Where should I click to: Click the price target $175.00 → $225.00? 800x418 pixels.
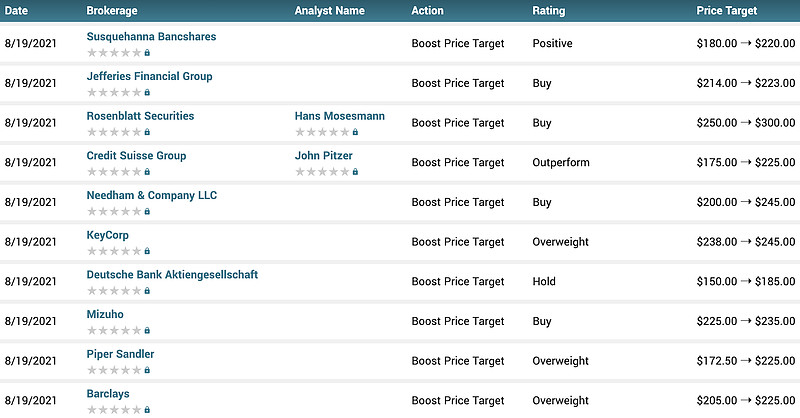coord(746,162)
